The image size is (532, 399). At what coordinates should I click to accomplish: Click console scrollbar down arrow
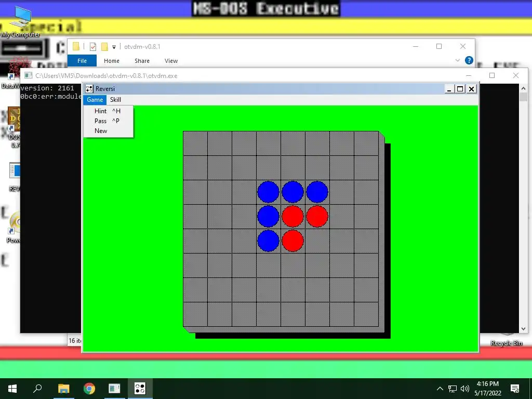click(x=523, y=328)
